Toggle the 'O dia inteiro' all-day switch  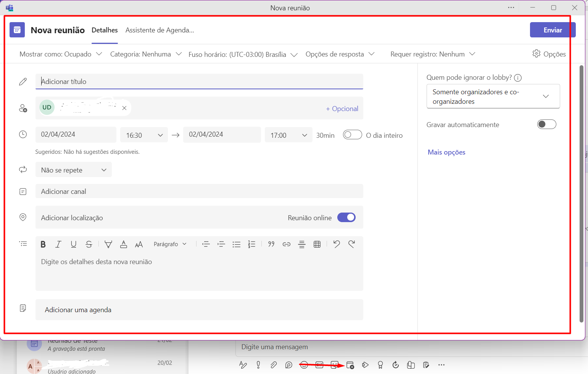tap(353, 135)
